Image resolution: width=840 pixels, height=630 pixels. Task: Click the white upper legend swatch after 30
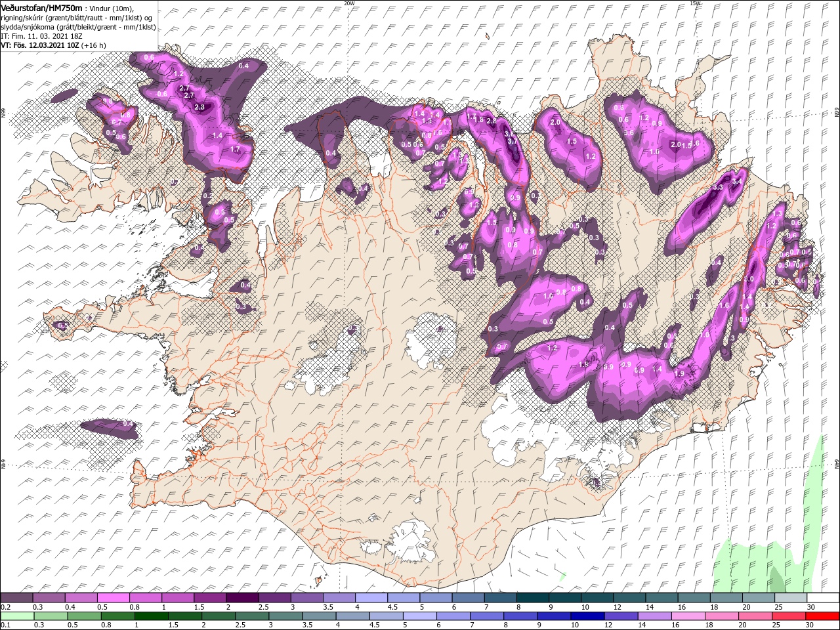(x=822, y=597)
